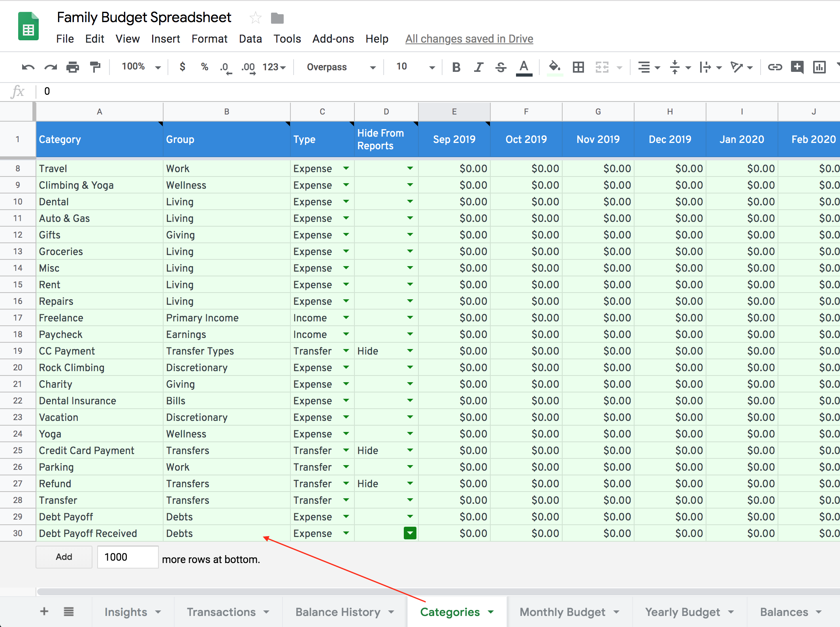Click the Insert comment icon
Viewport: 840px width, 627px height.
click(797, 67)
